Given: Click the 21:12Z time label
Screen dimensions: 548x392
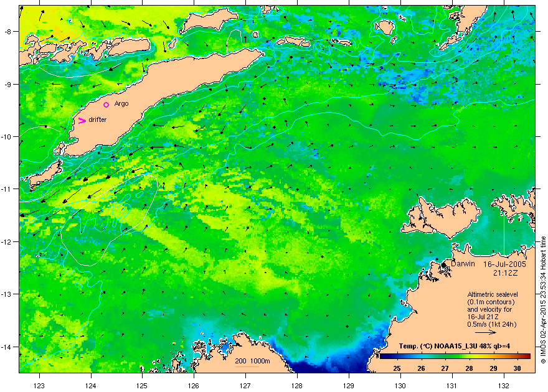Looking at the screenshot, I should 505,273.
